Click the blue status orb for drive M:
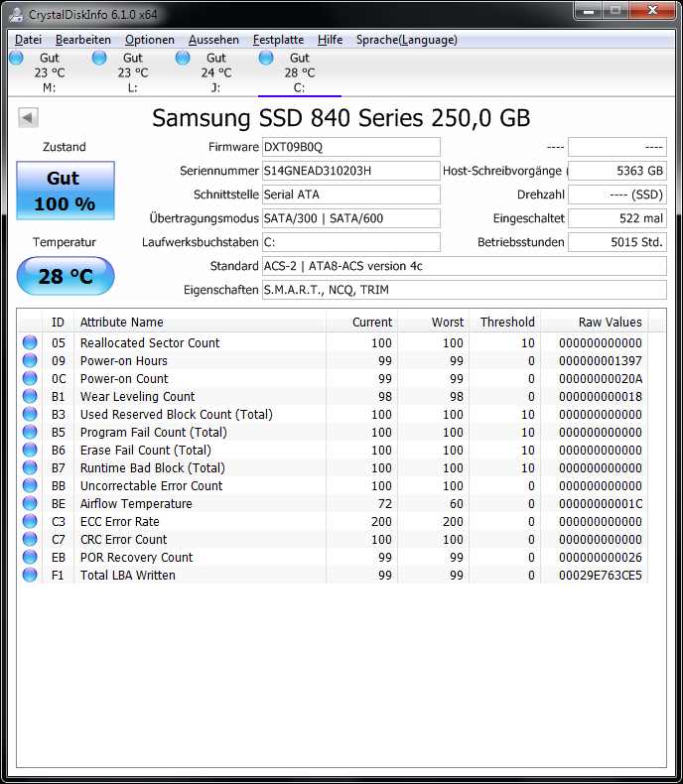The image size is (683, 784). 17,58
